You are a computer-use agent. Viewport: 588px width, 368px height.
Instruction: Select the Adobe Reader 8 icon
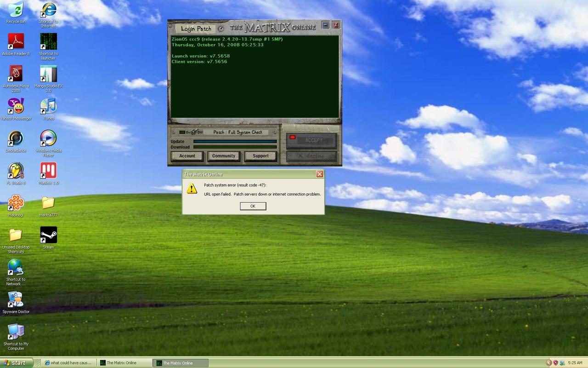[x=16, y=45]
